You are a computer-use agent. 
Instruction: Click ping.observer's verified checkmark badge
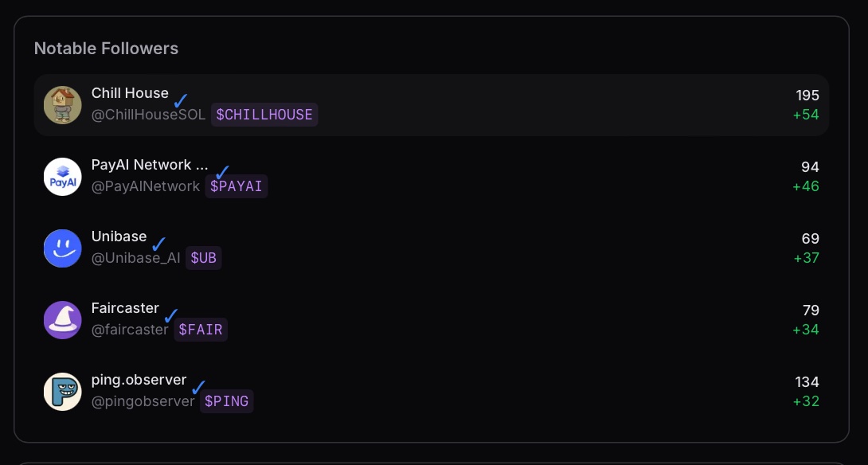(x=198, y=388)
